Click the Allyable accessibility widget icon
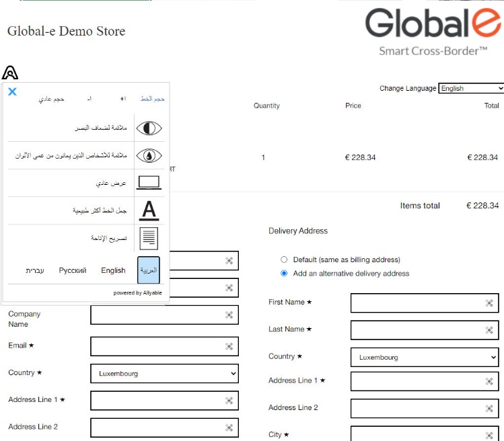 (x=10, y=73)
